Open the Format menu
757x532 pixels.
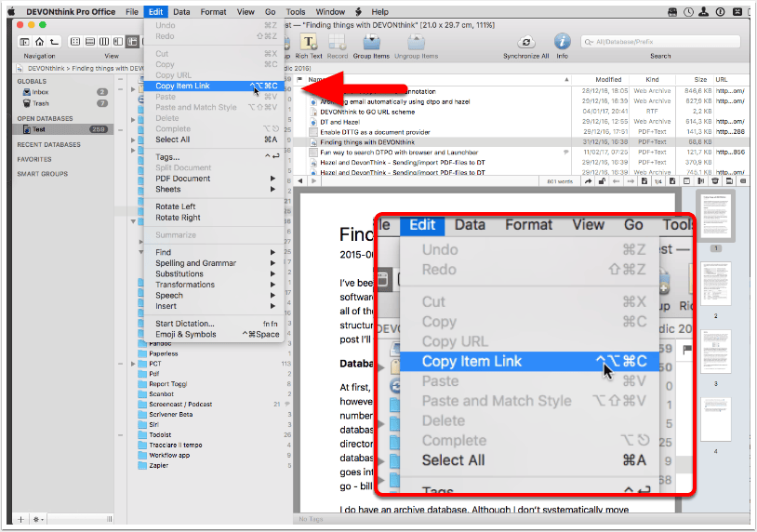(x=213, y=11)
